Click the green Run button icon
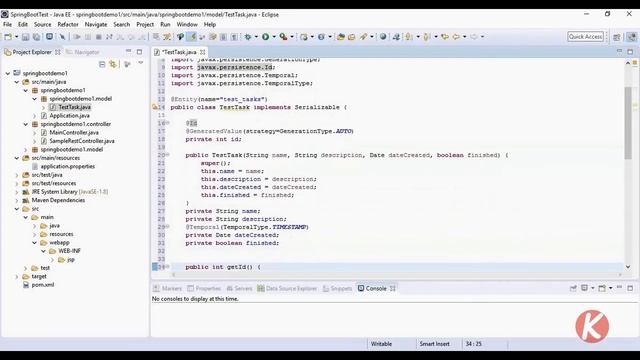 [x=265, y=37]
